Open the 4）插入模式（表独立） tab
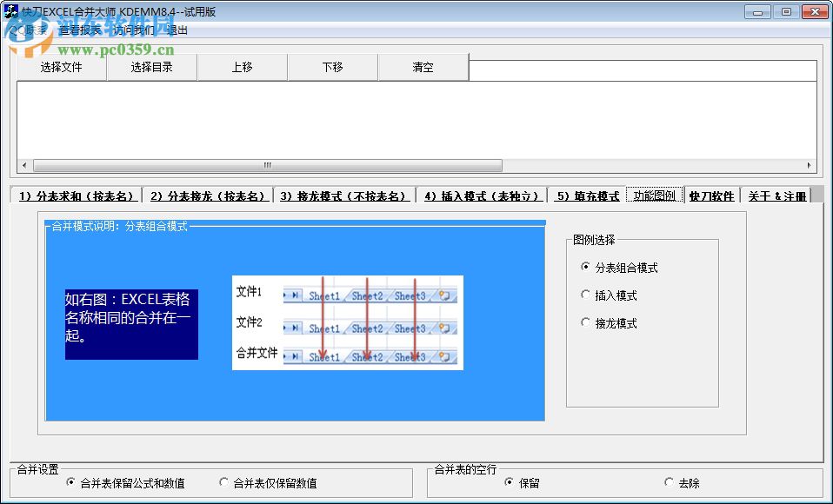 482,196
